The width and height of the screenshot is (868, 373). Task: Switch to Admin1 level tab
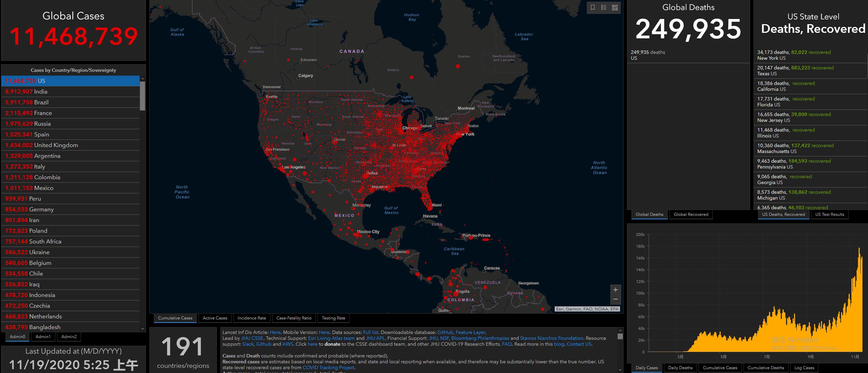coord(43,336)
